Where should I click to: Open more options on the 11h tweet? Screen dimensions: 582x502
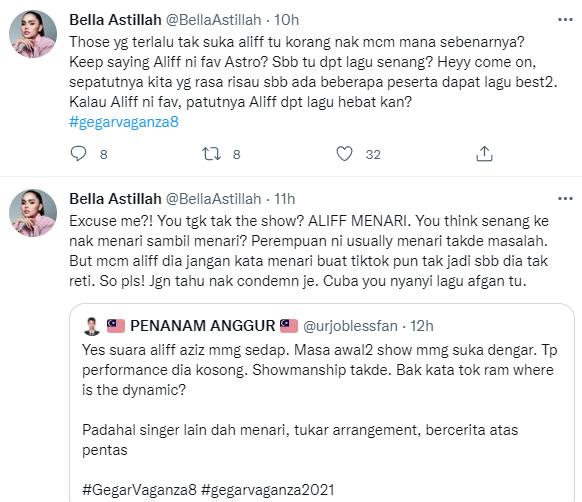tap(565, 199)
